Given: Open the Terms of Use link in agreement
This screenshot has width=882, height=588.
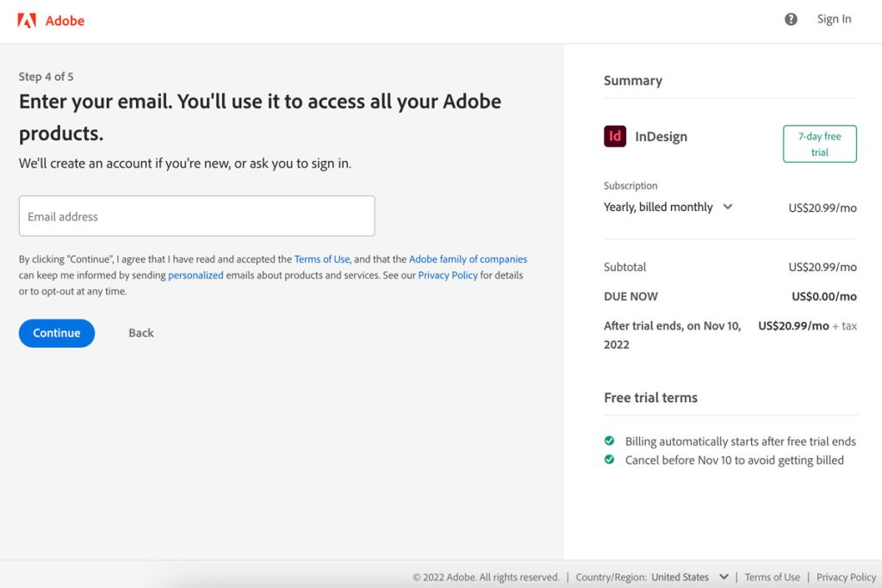Looking at the screenshot, I should tap(322, 259).
